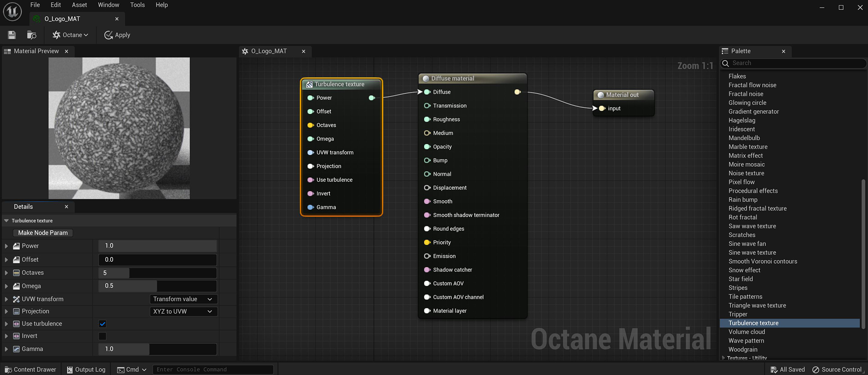Viewport: 868px width, 375px height.
Task: Click the Save asset floppy disk icon
Action: (x=12, y=35)
